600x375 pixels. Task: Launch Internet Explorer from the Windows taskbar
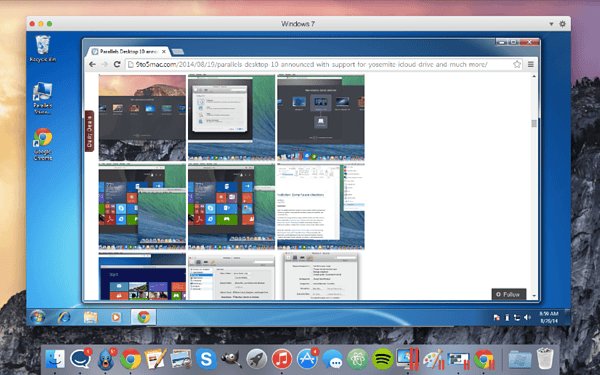[64, 317]
